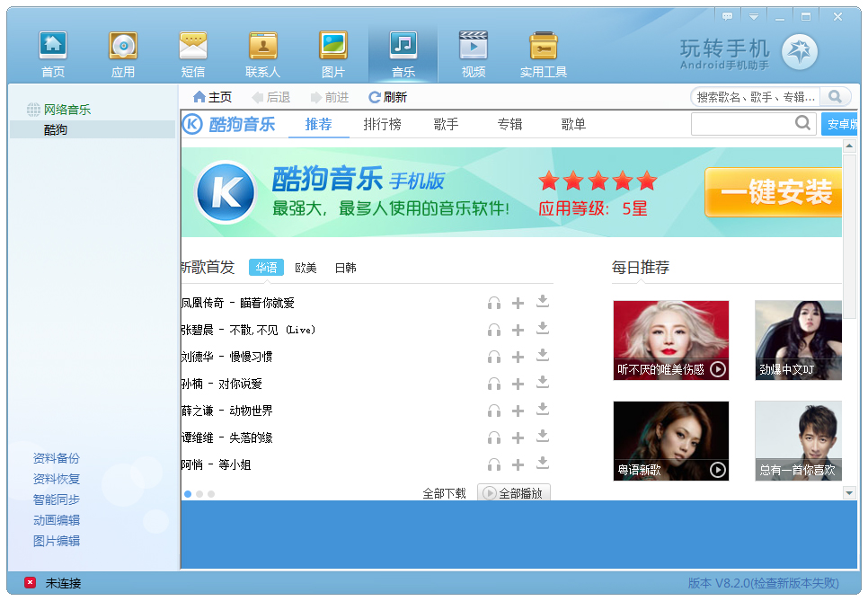Add 孙楠 - 对你说爱 to playlist
Screen dimensions: 868x601
pyautogui.click(x=518, y=384)
